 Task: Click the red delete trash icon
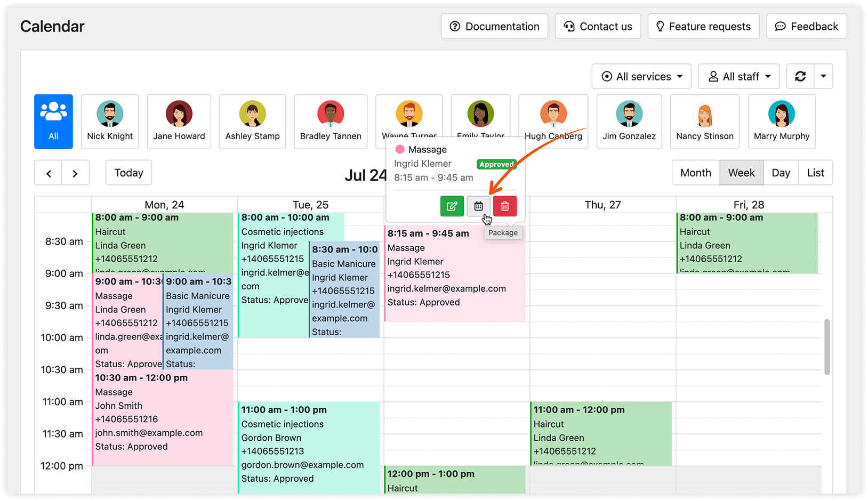(505, 206)
